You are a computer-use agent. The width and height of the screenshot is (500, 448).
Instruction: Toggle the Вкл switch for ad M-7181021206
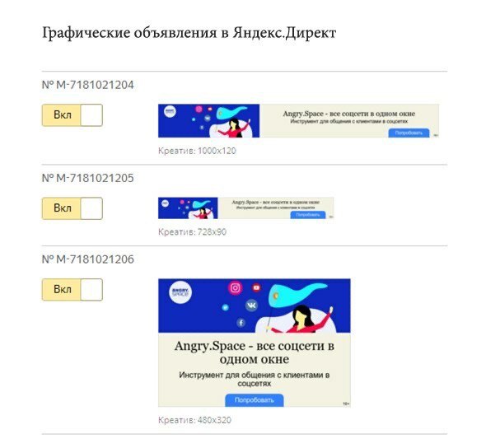click(72, 290)
